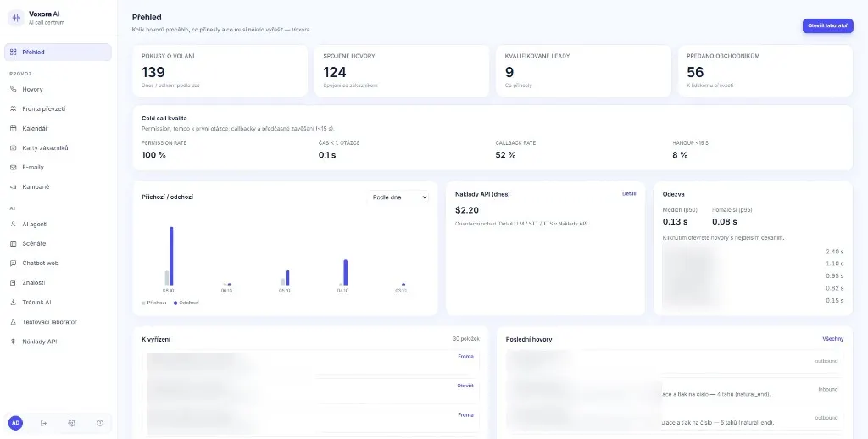
Task: Open Chatbot web via the chat bubble icon
Action: pos(14,264)
